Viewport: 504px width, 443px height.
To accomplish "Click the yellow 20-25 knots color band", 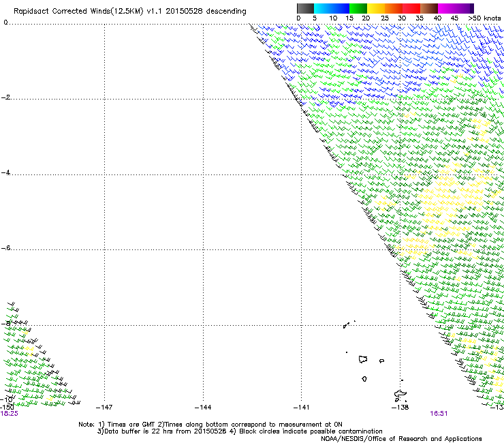I will pyautogui.click(x=376, y=8).
